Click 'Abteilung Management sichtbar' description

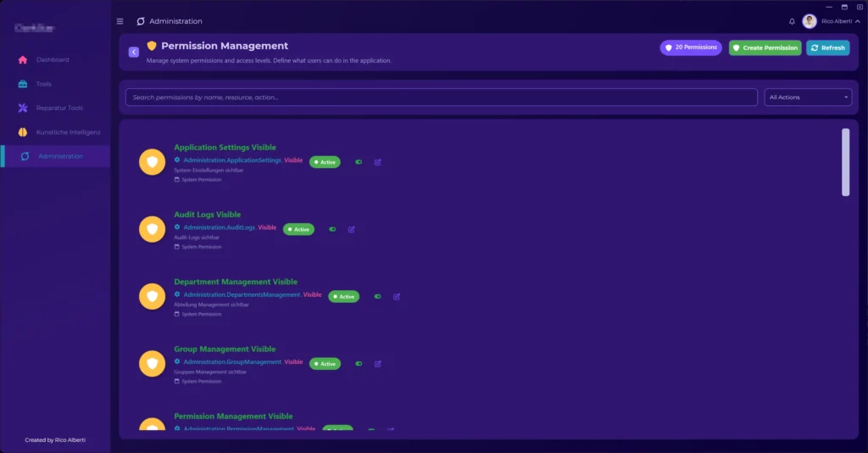tap(211, 305)
